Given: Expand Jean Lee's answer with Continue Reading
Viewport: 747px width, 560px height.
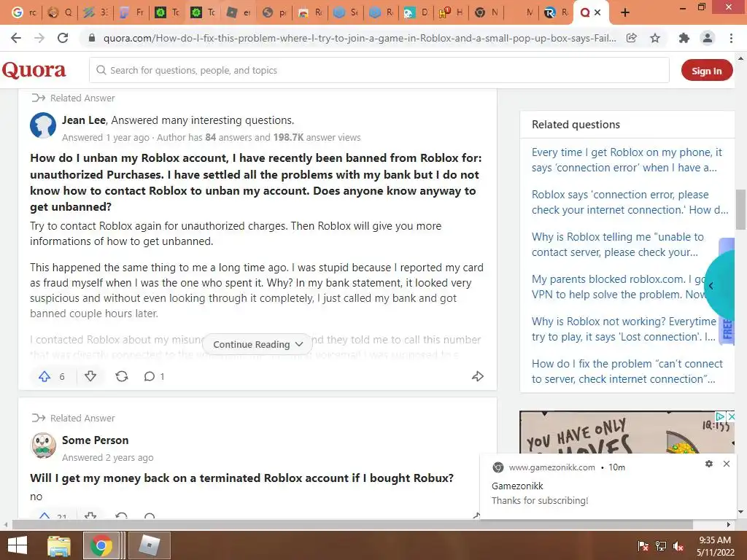Looking at the screenshot, I should (258, 344).
